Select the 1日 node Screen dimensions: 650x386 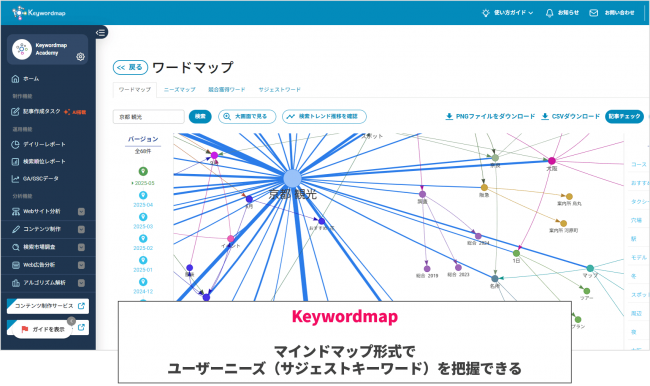[x=516, y=253]
